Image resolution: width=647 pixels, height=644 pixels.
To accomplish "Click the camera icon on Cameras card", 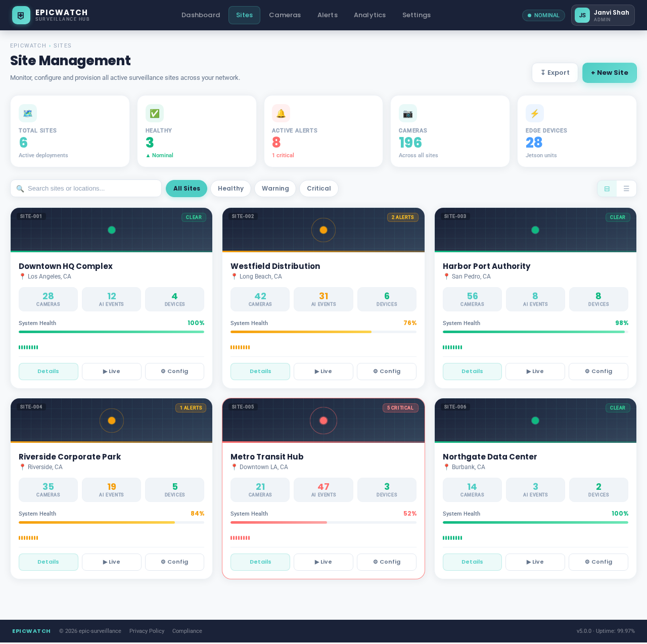I will coord(407,113).
